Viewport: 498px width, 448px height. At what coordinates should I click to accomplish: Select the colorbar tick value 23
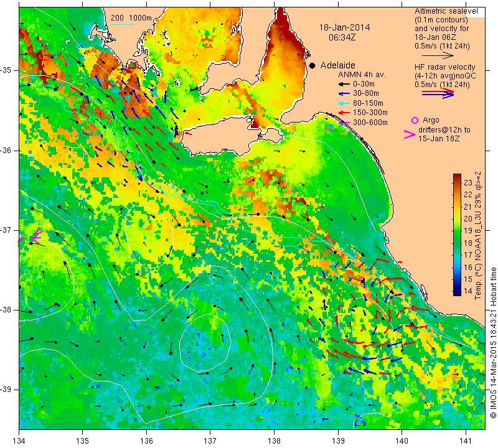click(x=468, y=182)
